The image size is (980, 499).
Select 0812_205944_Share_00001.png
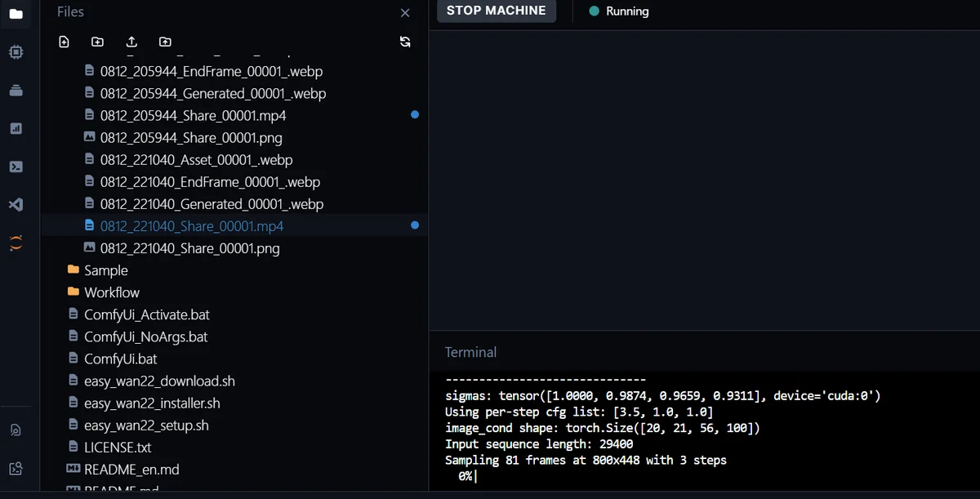tap(191, 138)
